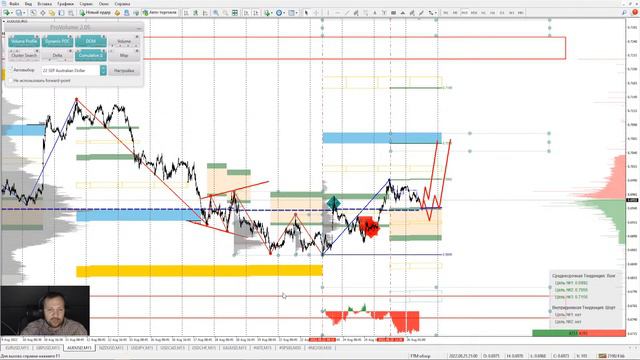Image resolution: width=640 pixels, height=360 pixels.
Task: Open the Вставка menu
Action: click(x=44, y=4)
